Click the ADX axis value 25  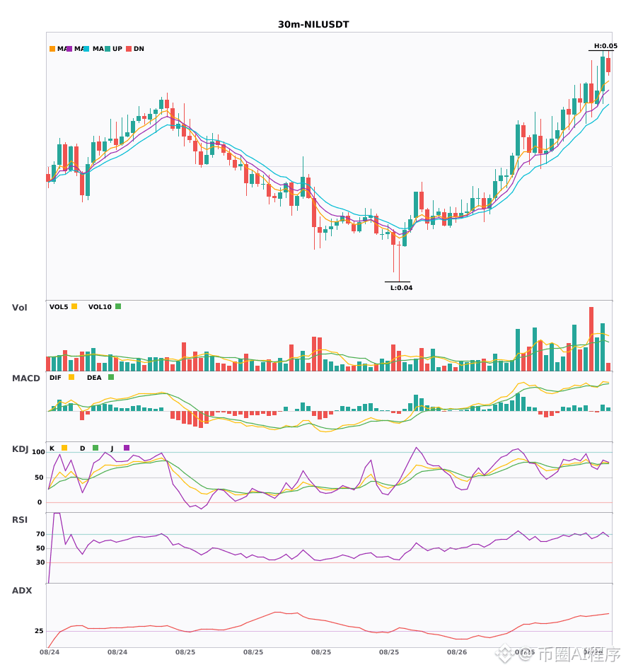(x=39, y=631)
